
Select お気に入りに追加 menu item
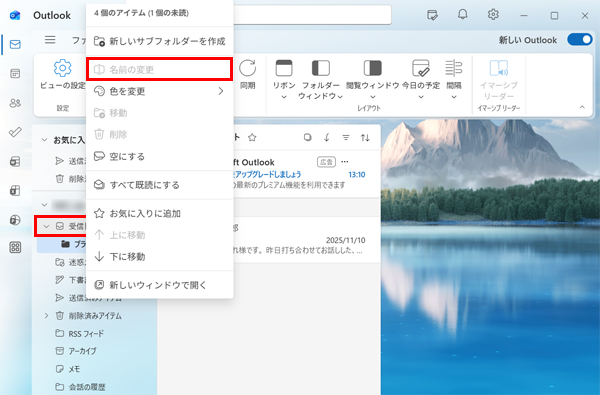160,213
